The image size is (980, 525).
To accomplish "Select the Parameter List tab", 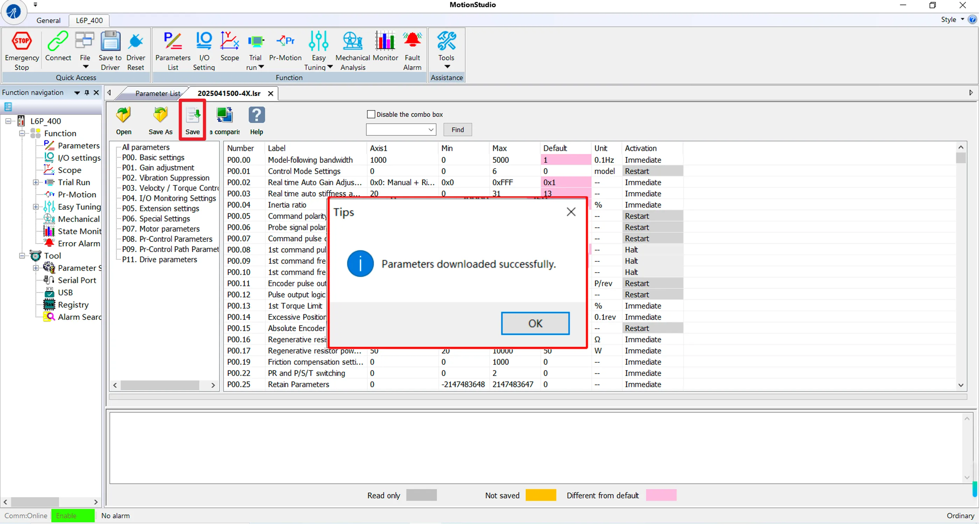I will pos(157,93).
